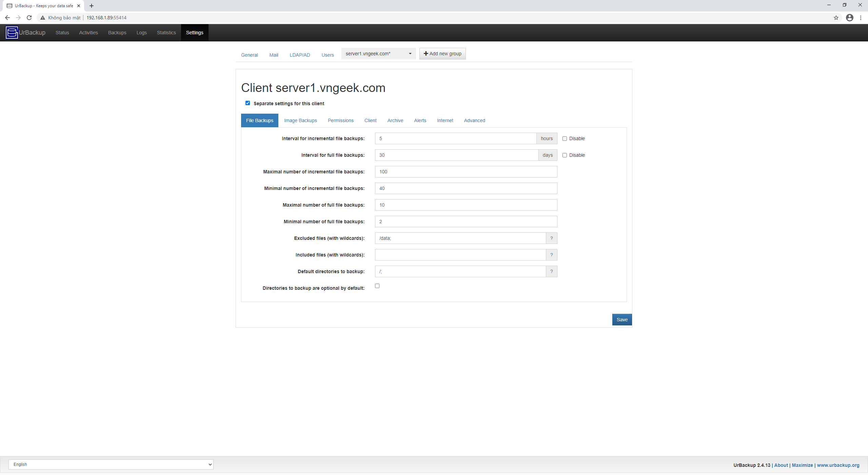Open the Logs page

(142, 33)
